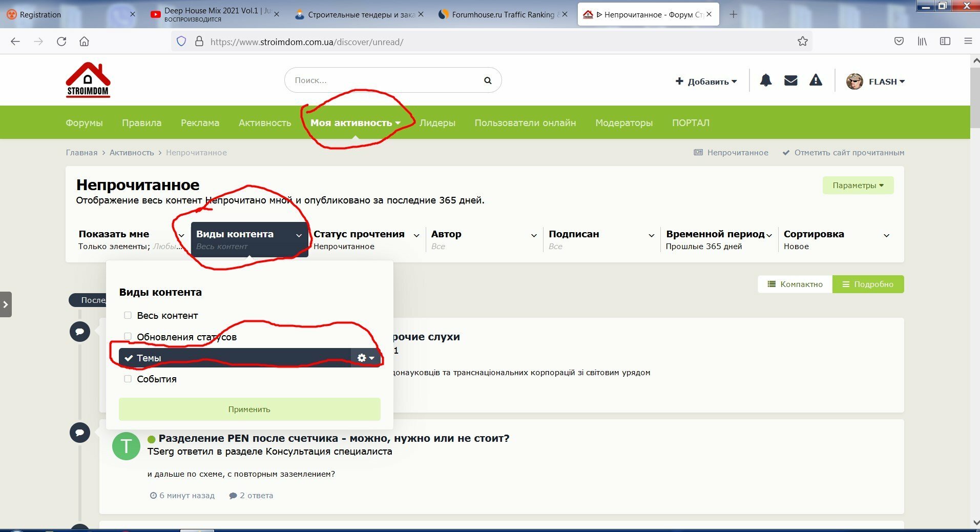Reload the page in browser toolbar
Viewport: 980px width, 532px height.
click(61, 42)
